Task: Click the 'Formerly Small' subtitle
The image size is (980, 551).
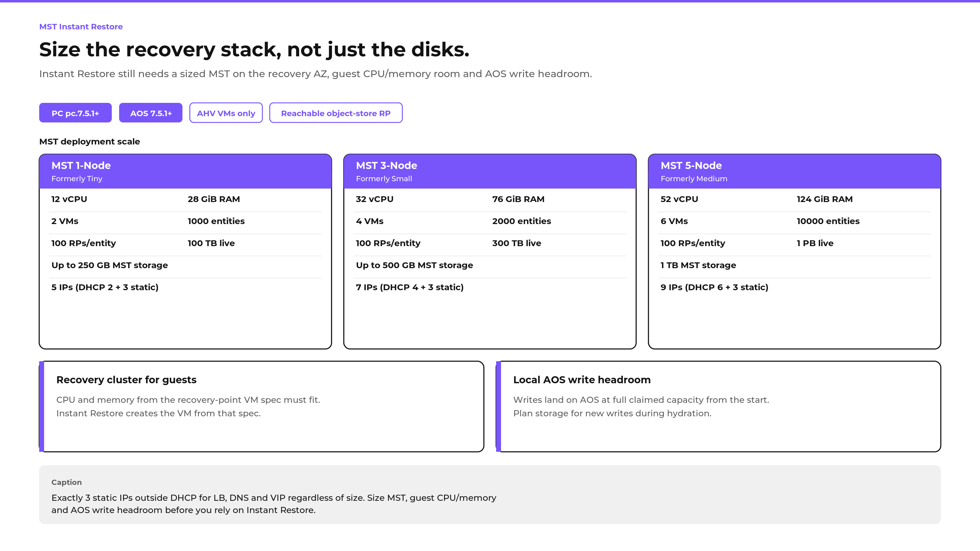Action: (x=384, y=179)
